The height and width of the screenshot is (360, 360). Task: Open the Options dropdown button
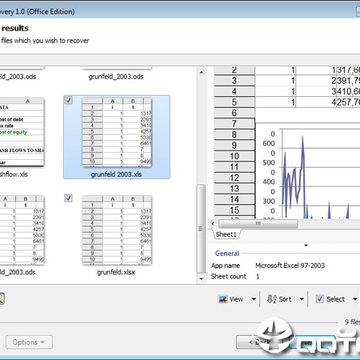point(29,342)
